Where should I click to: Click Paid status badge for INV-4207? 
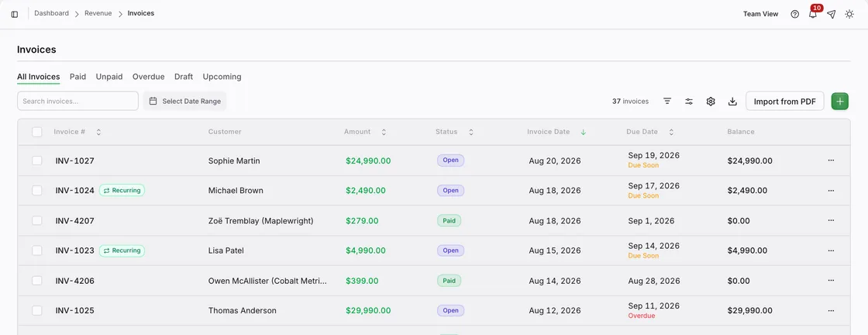coord(449,220)
